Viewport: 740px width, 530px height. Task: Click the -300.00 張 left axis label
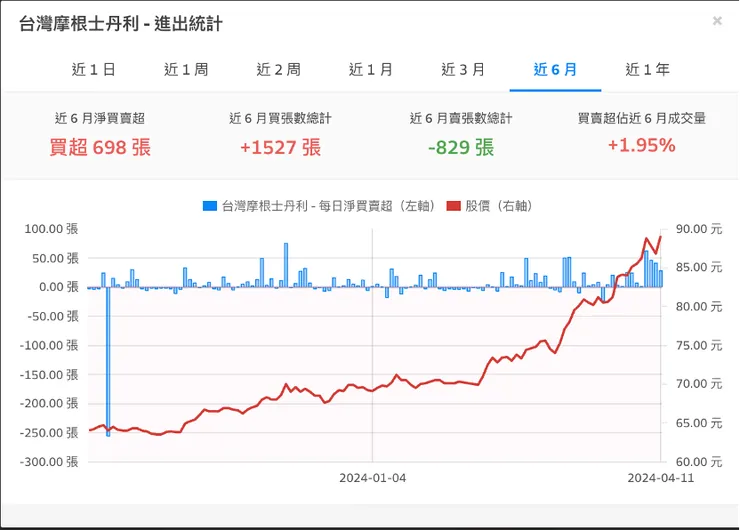coord(49,462)
